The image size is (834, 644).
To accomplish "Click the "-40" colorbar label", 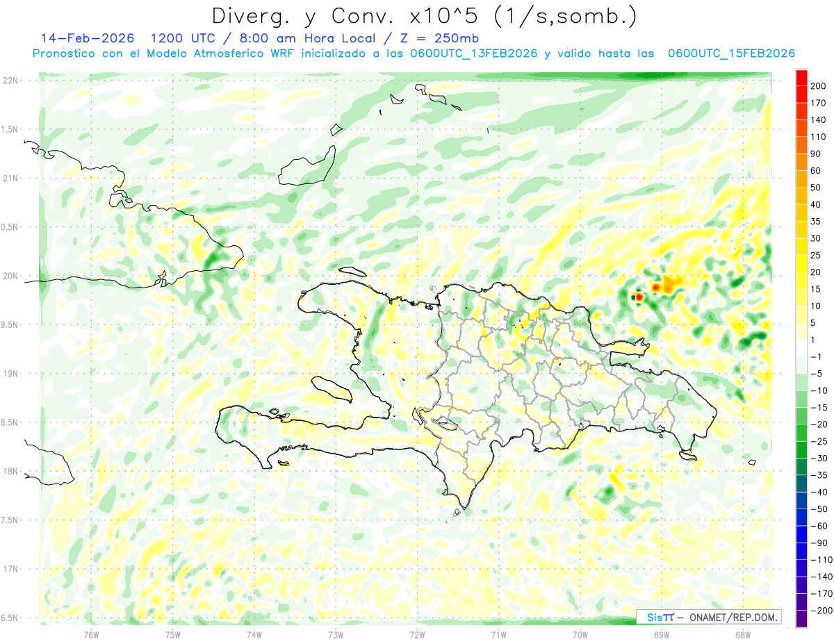I will pyautogui.click(x=820, y=492).
